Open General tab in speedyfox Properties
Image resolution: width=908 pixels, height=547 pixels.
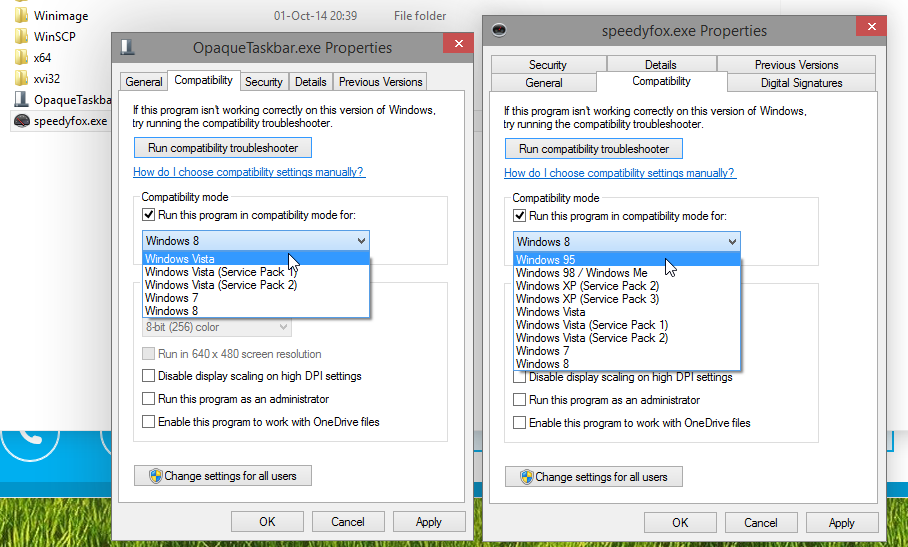point(544,83)
